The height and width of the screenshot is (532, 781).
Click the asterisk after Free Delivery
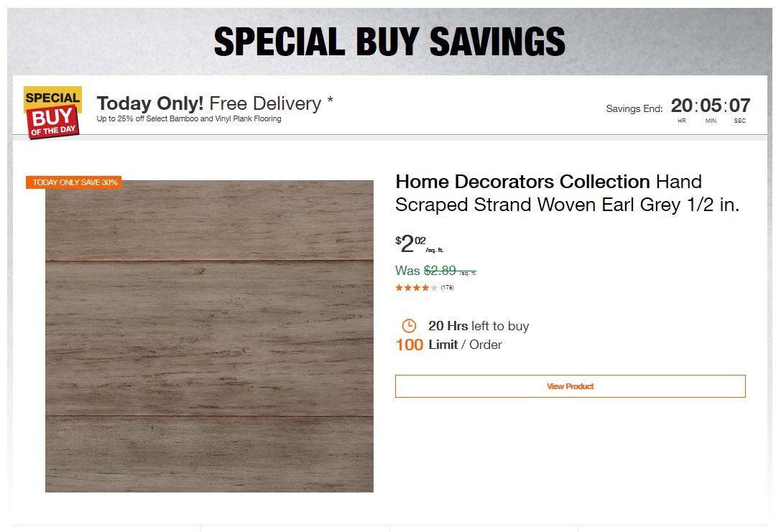pos(330,101)
